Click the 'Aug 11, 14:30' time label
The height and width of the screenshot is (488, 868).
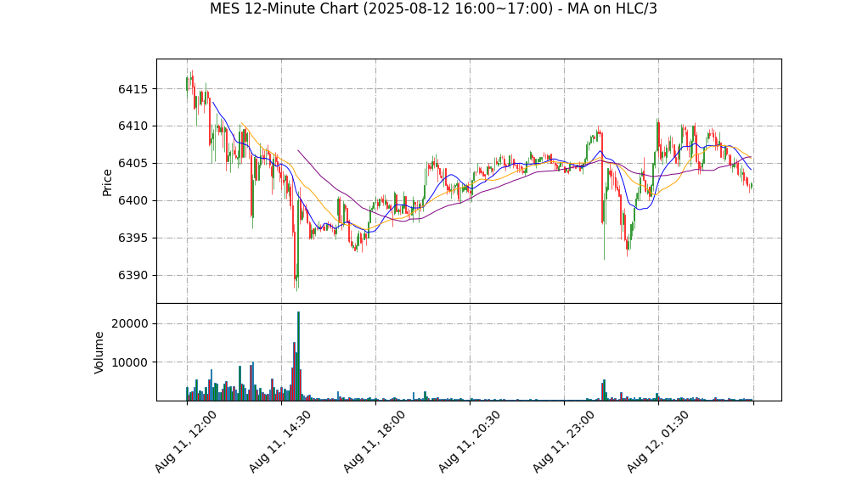pos(279,441)
